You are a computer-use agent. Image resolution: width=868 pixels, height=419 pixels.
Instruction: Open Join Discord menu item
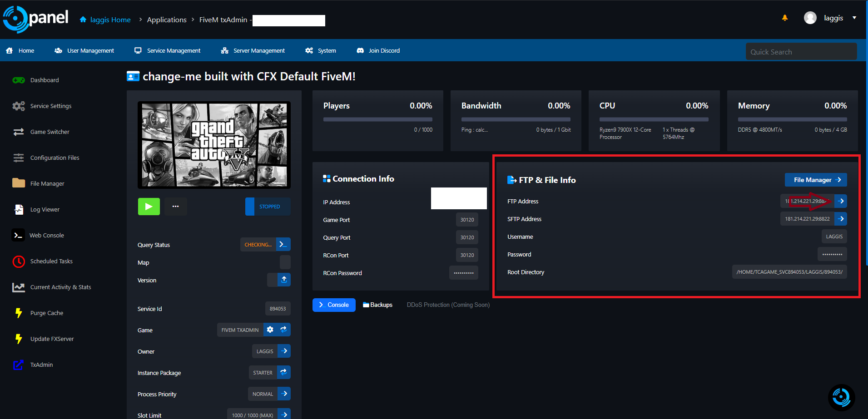click(x=378, y=50)
